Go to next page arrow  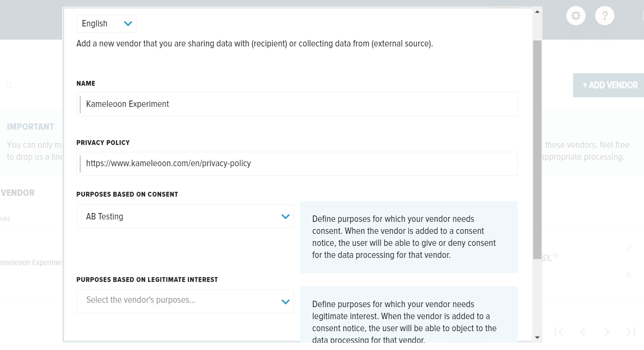(607, 332)
